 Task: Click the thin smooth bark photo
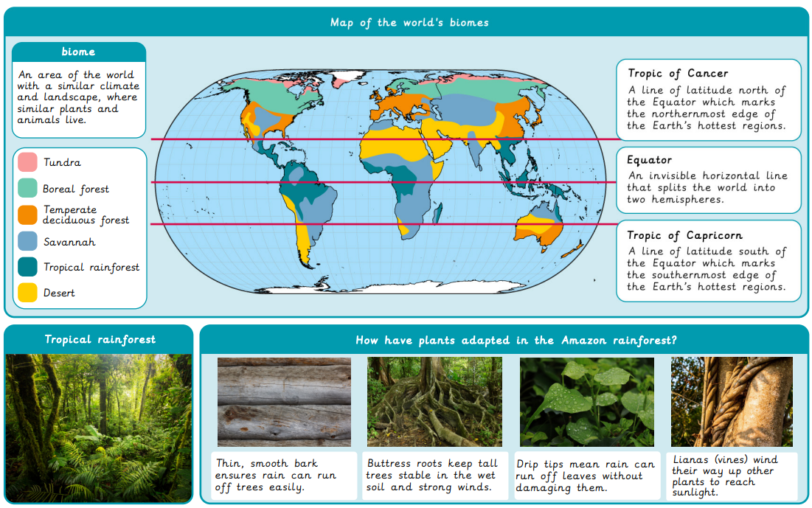tap(284, 402)
